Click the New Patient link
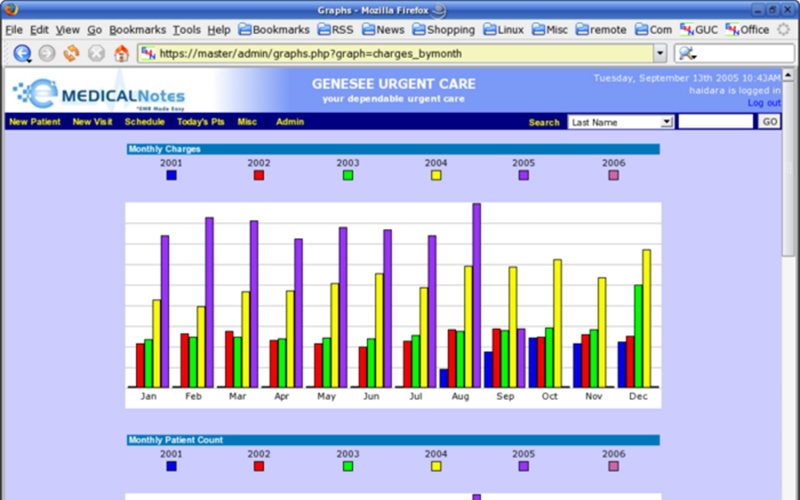800x500 pixels. [35, 121]
